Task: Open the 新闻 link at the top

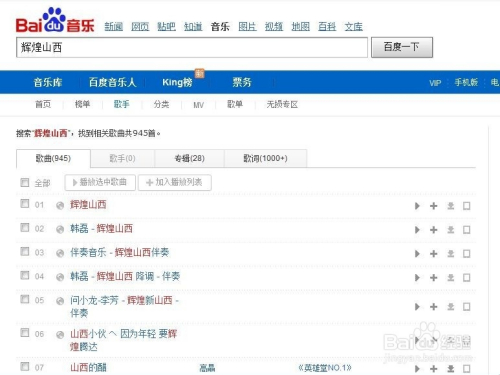Action: [114, 26]
